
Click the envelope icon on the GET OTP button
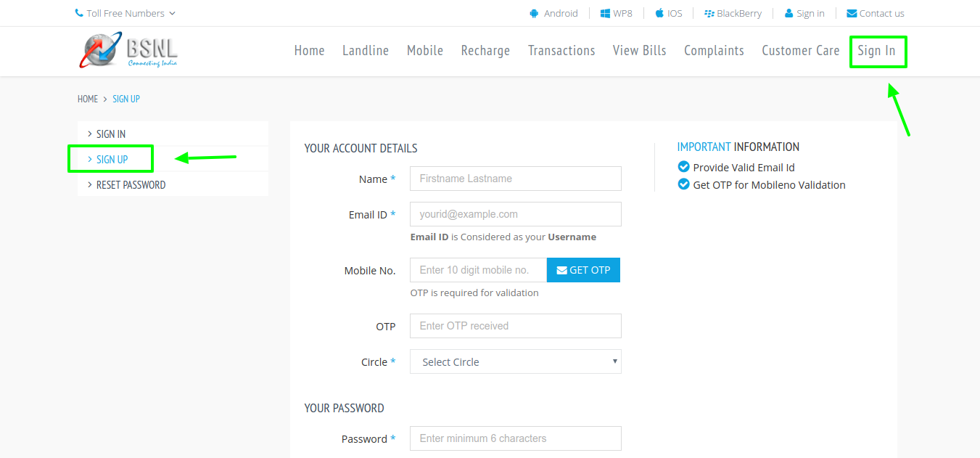pos(561,269)
